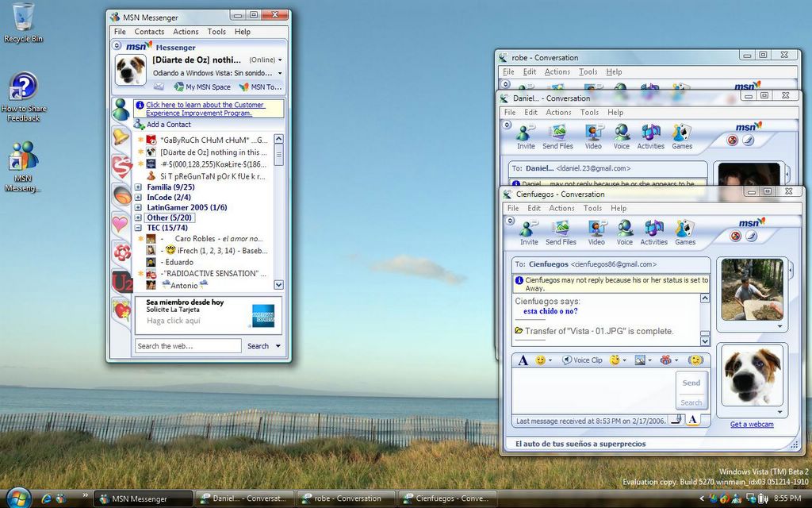Open File menu in Daniel conversation
The image size is (812, 508).
[x=510, y=112]
